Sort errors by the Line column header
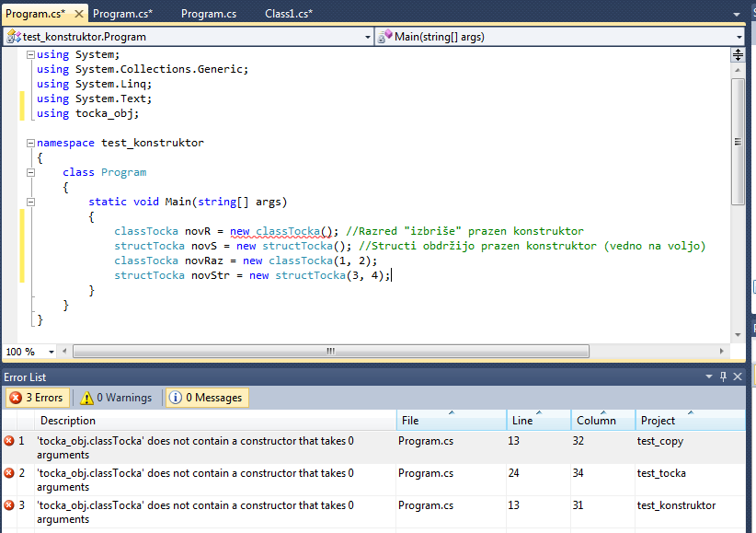 click(x=522, y=421)
